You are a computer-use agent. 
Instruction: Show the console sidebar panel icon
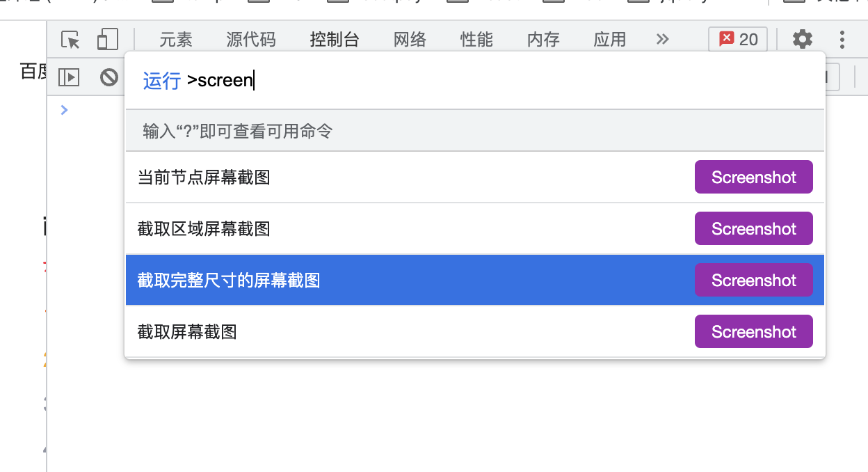[69, 77]
